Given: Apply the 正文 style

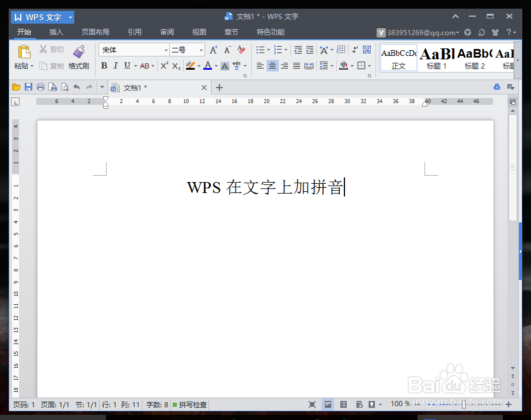Looking at the screenshot, I should tap(399, 58).
